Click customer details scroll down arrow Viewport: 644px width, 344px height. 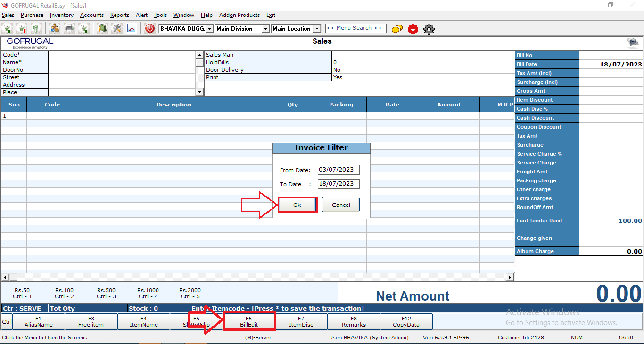pyautogui.click(x=199, y=92)
